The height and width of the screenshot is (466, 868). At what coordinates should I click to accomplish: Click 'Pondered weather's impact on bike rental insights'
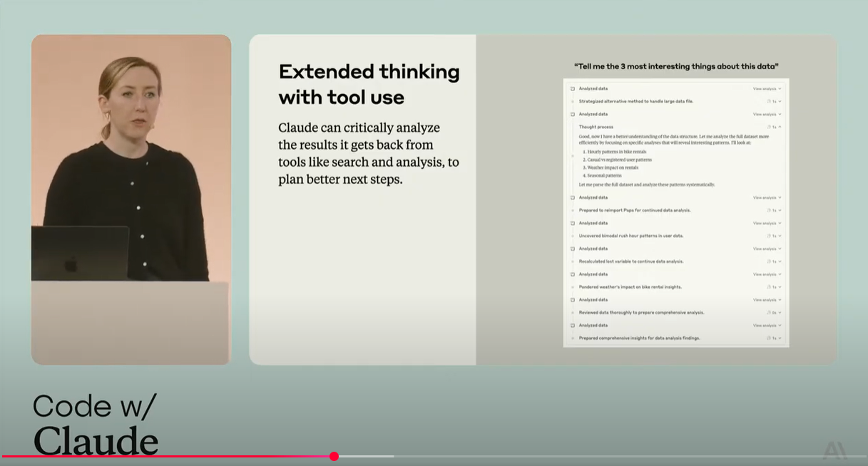630,287
